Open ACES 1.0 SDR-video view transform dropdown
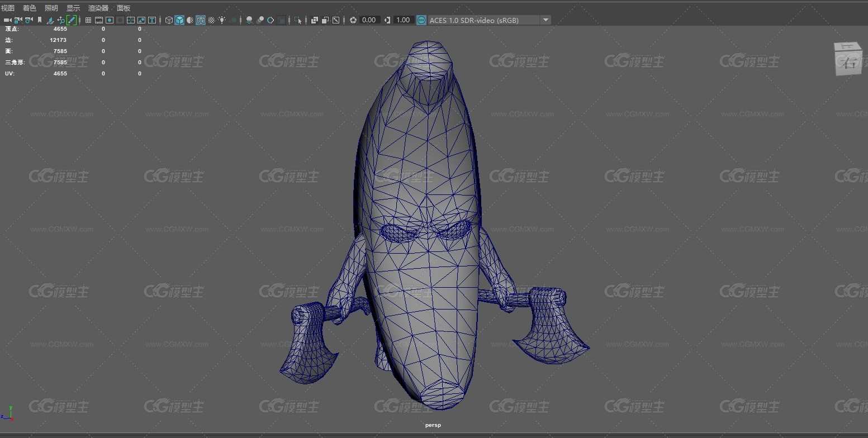This screenshot has height=438, width=868. pyautogui.click(x=489, y=20)
